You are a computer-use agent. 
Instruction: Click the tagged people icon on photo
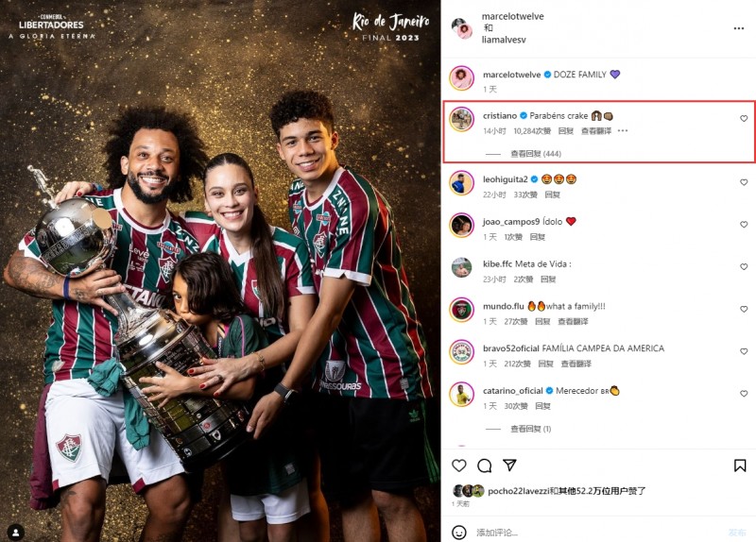click(x=15, y=533)
